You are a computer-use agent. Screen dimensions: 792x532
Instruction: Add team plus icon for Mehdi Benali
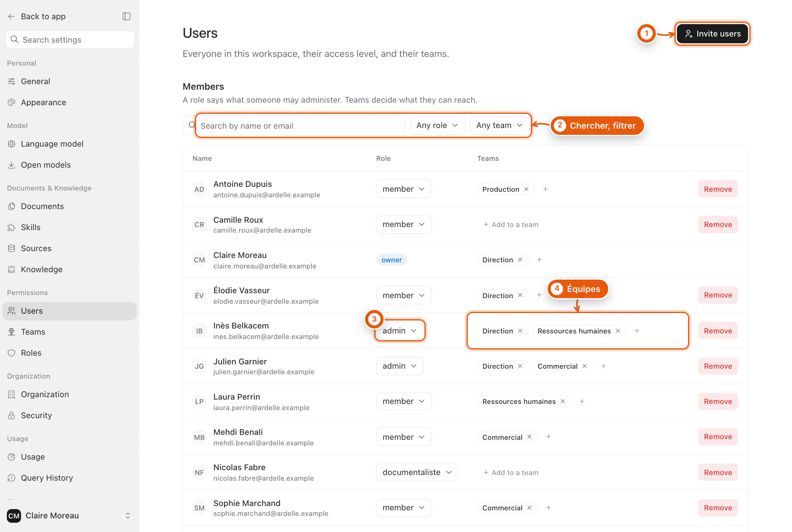(x=548, y=437)
